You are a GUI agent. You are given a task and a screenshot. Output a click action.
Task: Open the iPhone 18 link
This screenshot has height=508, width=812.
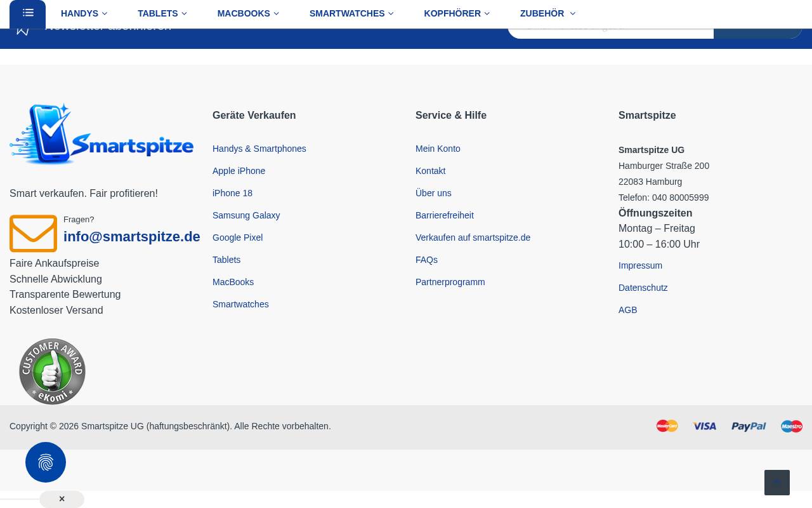(232, 193)
